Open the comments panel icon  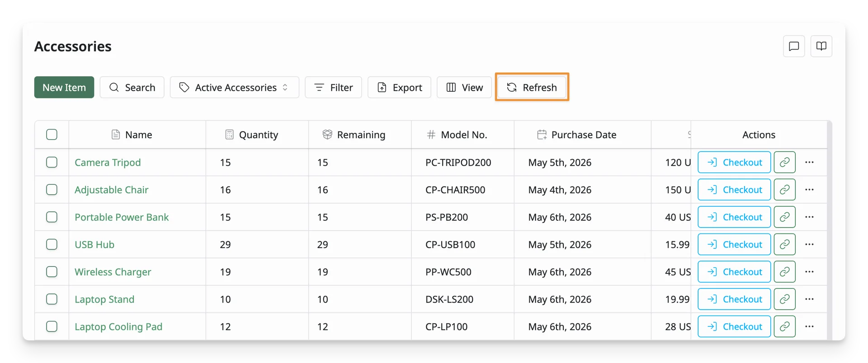point(794,46)
